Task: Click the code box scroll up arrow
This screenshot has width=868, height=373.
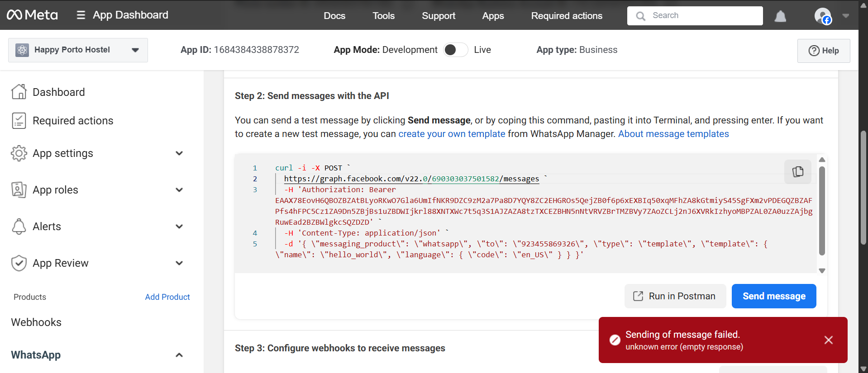Action: click(822, 160)
